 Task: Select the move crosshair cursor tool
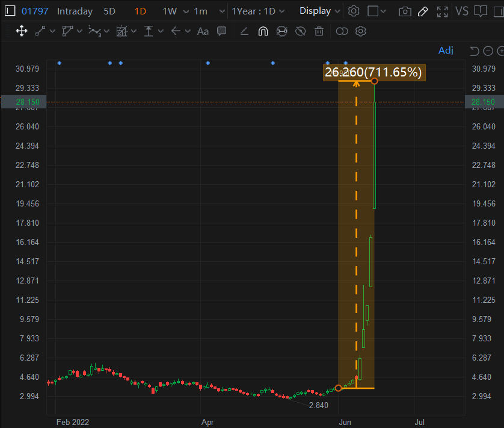[22, 31]
